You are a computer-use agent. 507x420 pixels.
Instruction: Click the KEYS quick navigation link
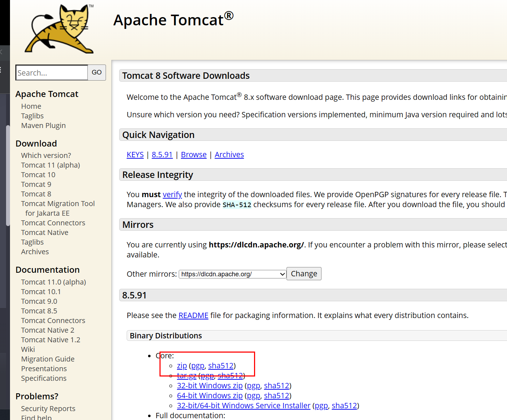pos(135,155)
